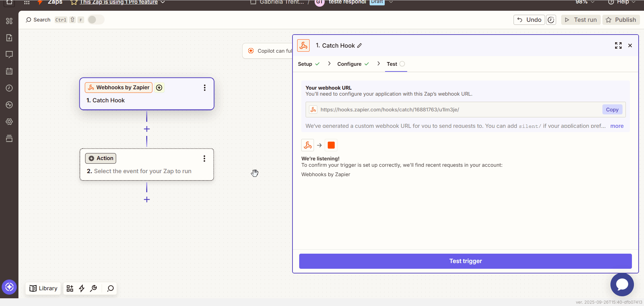Click the Webhooks by Zapier app chip
This screenshot has width=644, height=306.
[119, 88]
